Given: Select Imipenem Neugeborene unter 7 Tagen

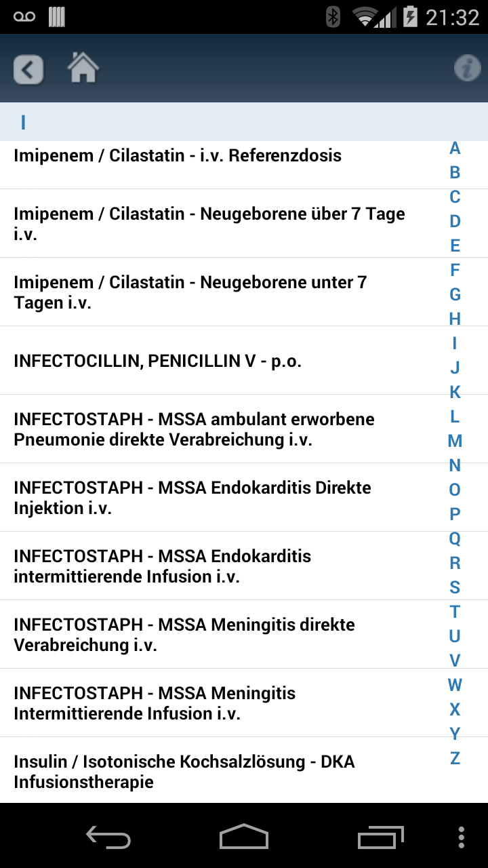Looking at the screenshot, I should coord(224,292).
